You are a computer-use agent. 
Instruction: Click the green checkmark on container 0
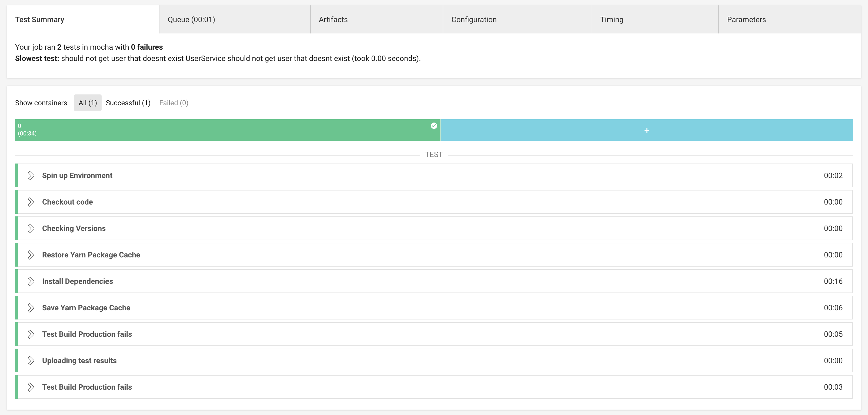434,126
